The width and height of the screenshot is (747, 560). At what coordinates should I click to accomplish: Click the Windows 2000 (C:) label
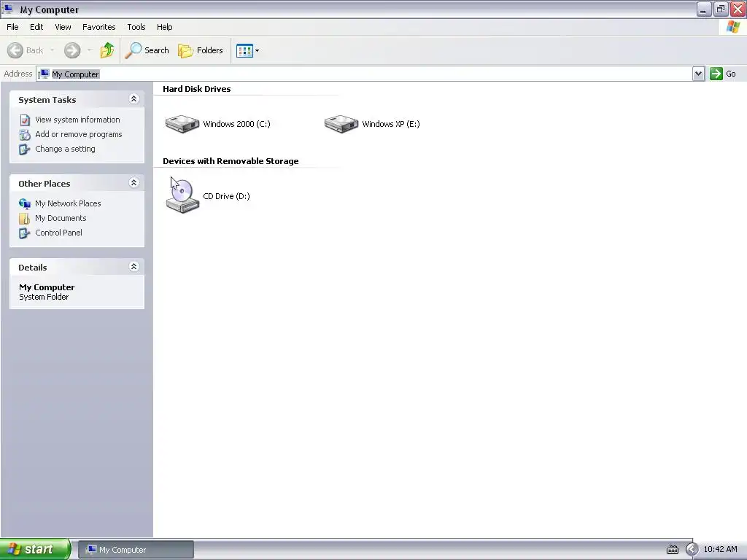tap(237, 124)
